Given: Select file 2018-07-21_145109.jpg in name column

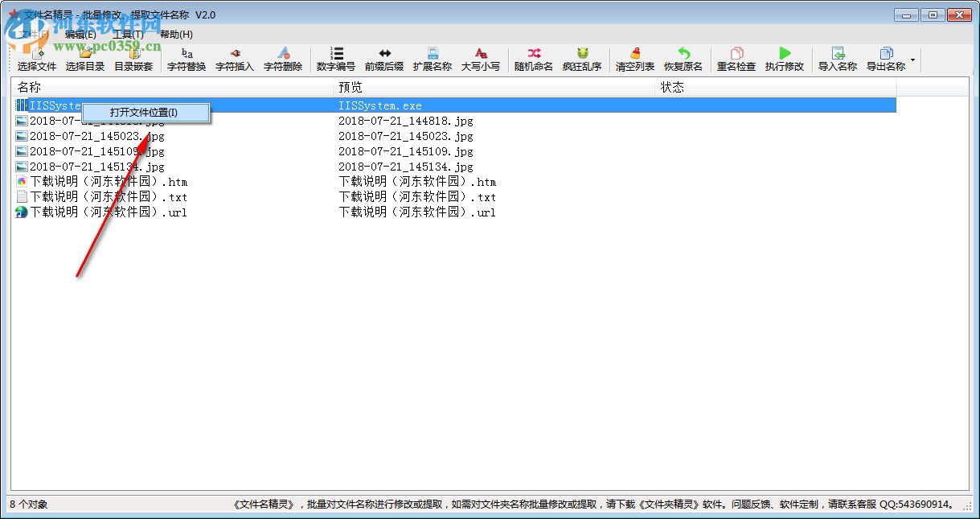Looking at the screenshot, I should [97, 151].
